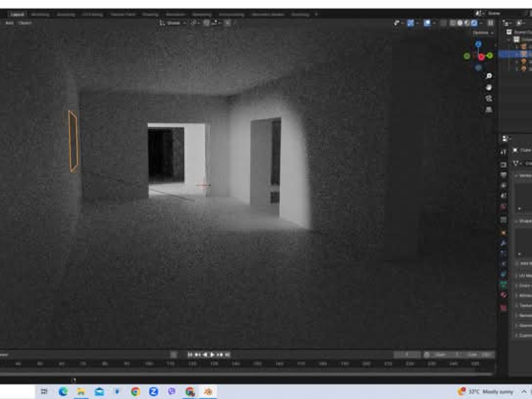Expand the Options dropdown in viewport

pyautogui.click(x=481, y=33)
